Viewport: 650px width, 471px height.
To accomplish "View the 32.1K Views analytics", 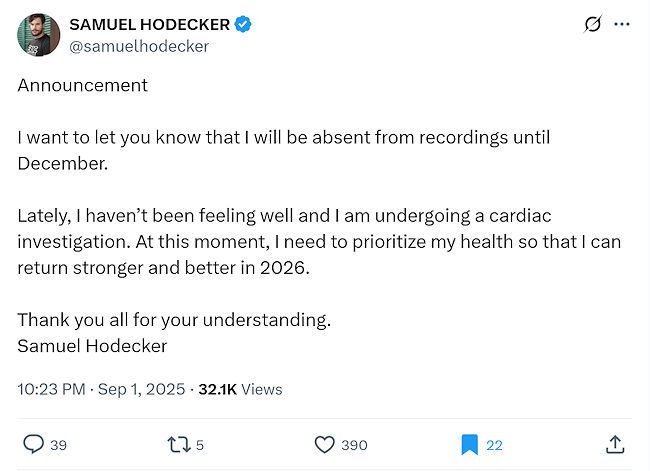I will (x=240, y=389).
